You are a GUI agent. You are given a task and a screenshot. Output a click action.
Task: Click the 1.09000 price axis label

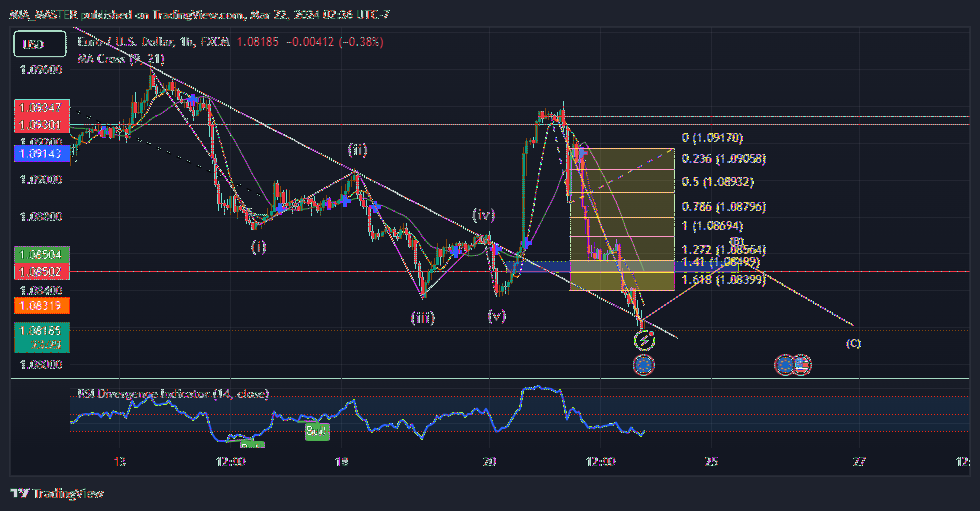click(41, 179)
